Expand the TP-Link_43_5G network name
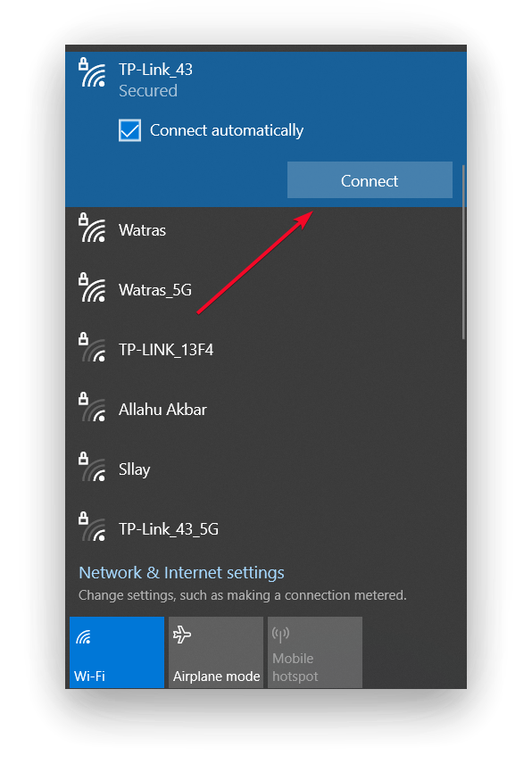Viewport: 532px width, 772px height. 169,529
